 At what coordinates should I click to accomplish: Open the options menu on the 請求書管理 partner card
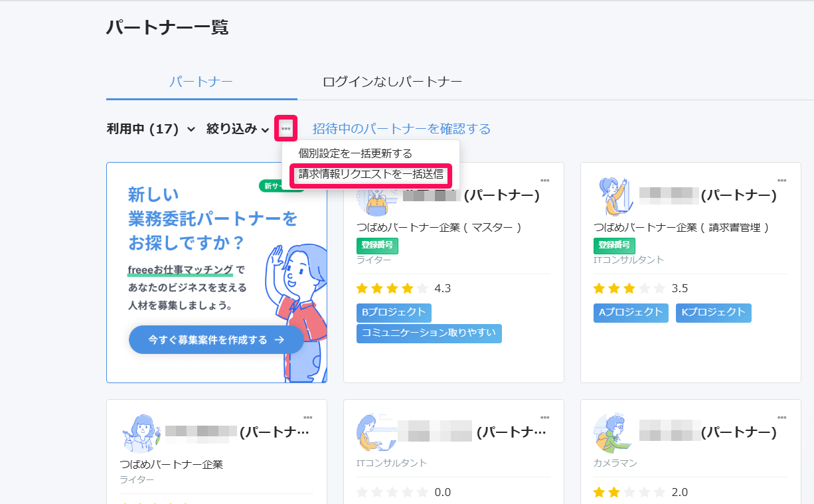781,180
